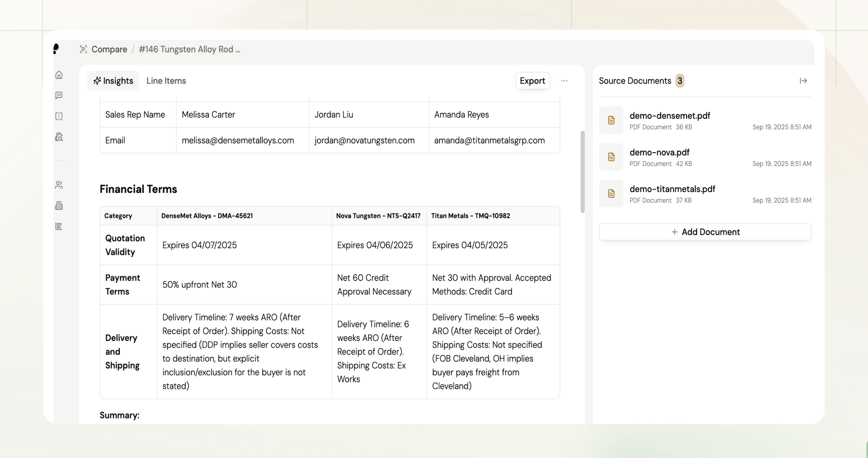Open demo-nova.pdf source document
Screen dimensions: 868x458
click(x=659, y=152)
